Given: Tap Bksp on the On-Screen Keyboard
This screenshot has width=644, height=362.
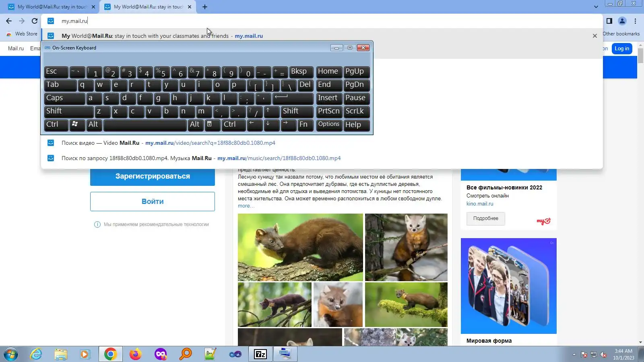Looking at the screenshot, I should (301, 72).
